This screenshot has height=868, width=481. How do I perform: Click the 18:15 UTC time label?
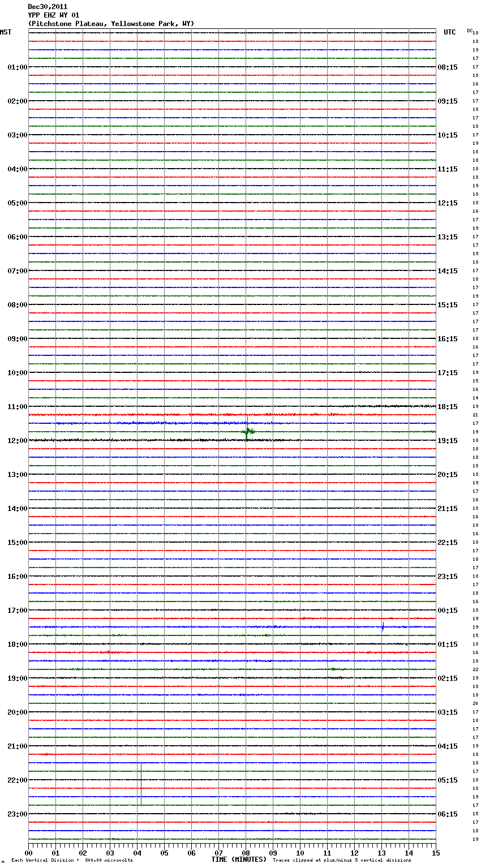pos(448,407)
